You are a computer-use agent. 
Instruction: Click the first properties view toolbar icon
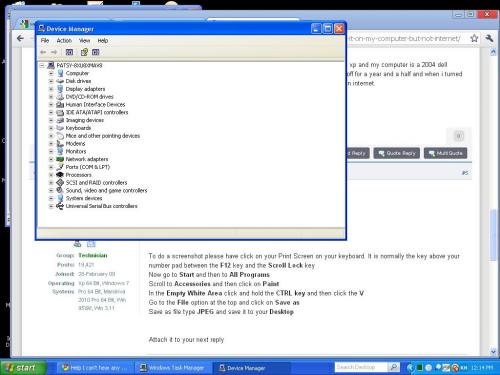(69, 52)
